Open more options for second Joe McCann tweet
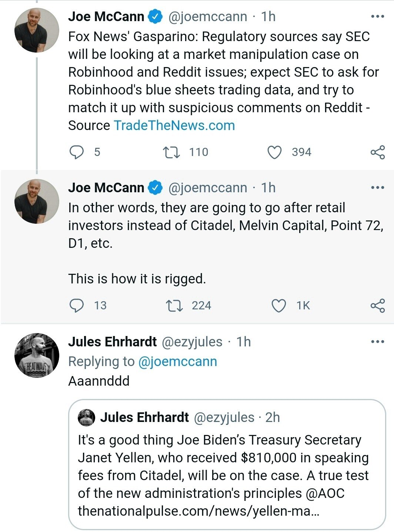 pos(377,188)
